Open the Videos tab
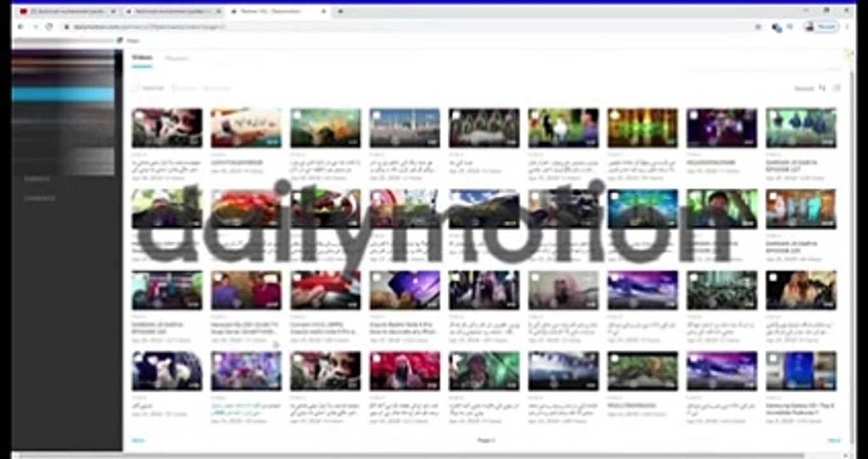Screen dimensions: 868x459 point(141,58)
